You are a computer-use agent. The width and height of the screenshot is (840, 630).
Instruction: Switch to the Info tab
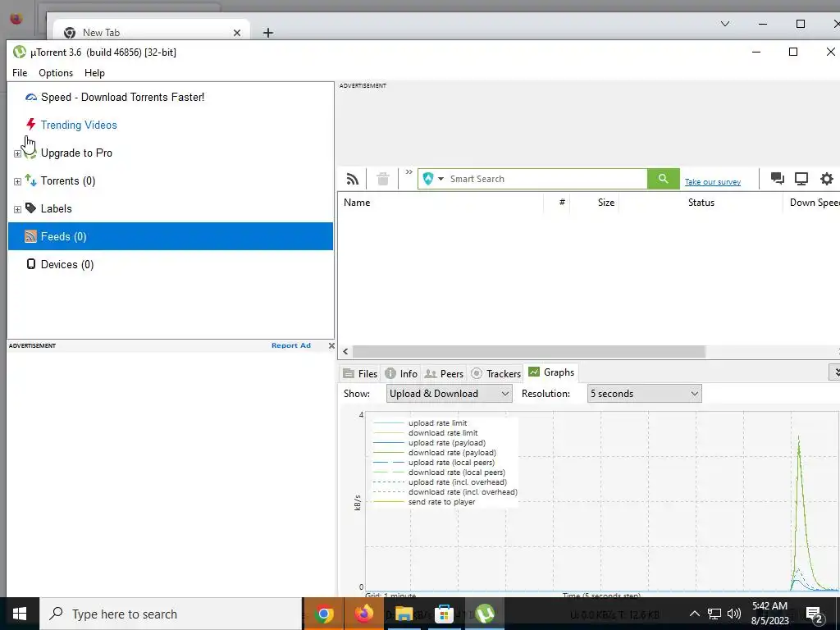pos(401,373)
